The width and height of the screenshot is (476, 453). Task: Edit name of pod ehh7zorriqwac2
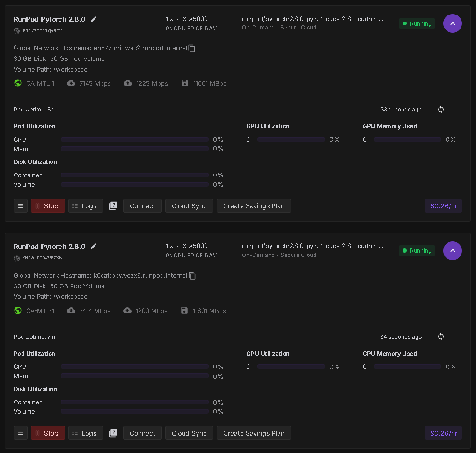tap(94, 19)
